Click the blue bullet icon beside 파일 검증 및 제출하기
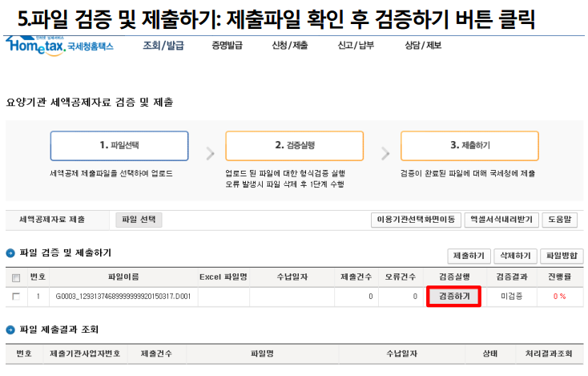This screenshot has width=588, height=376. click(x=10, y=253)
